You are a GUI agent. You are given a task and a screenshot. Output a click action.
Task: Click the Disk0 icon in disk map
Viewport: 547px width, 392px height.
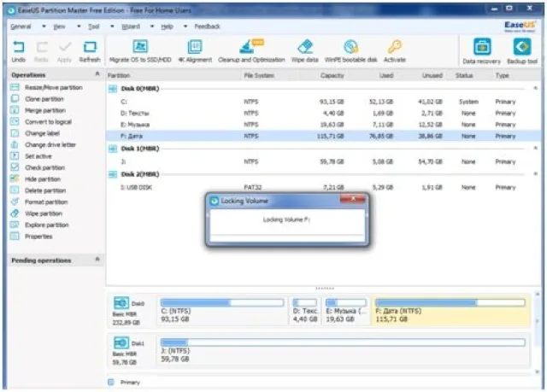click(121, 303)
